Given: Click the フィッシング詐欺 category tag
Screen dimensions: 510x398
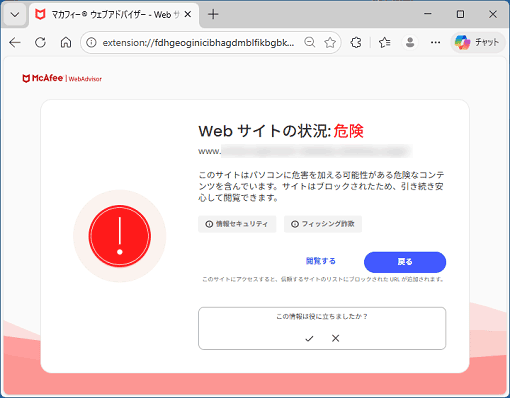Looking at the screenshot, I should pos(323,224).
